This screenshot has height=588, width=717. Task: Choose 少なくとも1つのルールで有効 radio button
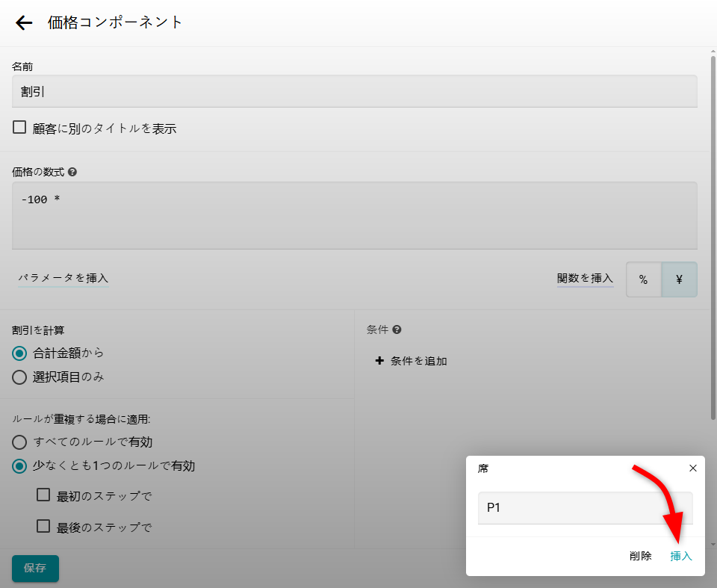pyautogui.click(x=19, y=466)
